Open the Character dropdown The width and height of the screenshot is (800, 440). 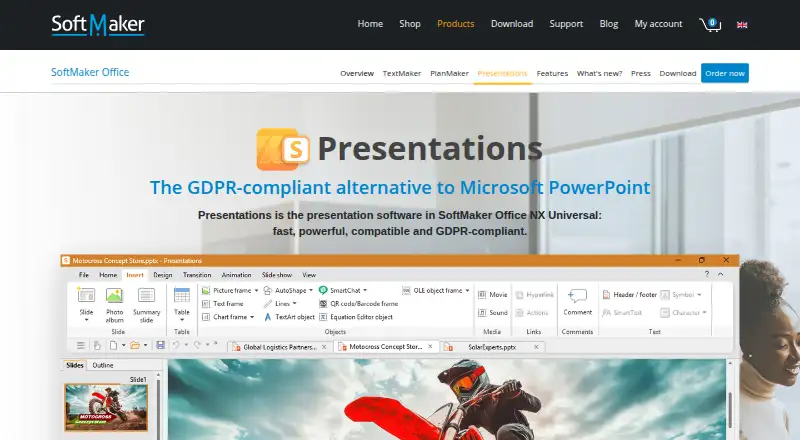click(x=704, y=312)
